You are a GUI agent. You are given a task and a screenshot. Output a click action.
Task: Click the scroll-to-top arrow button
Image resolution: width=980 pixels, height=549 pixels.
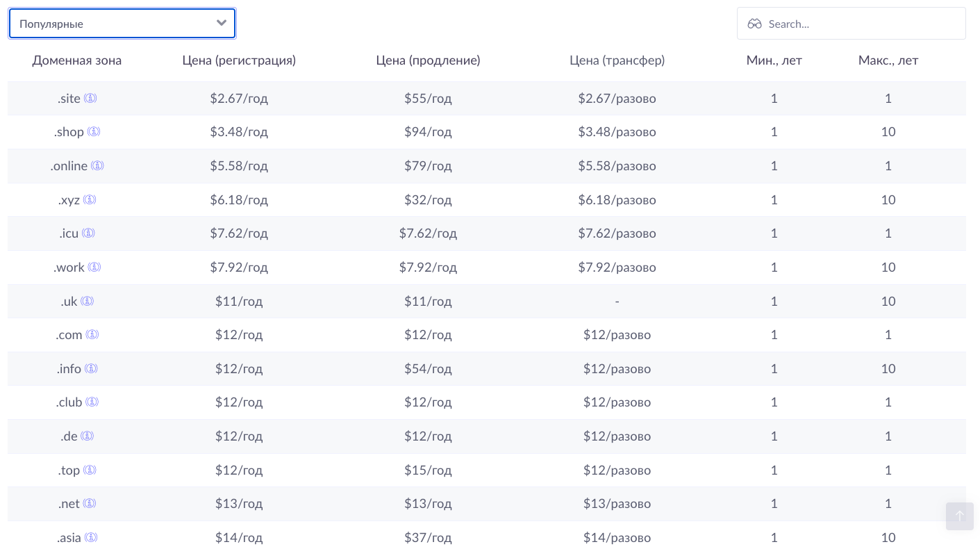(x=959, y=516)
